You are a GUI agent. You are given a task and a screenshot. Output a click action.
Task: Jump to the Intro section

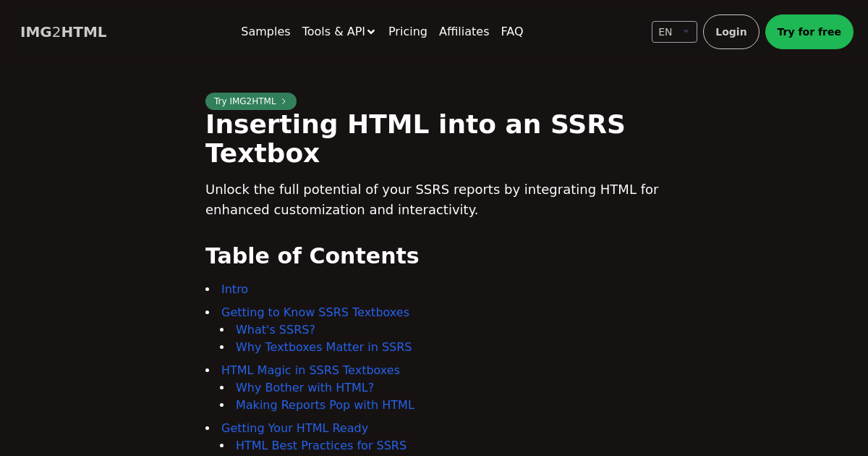234,289
